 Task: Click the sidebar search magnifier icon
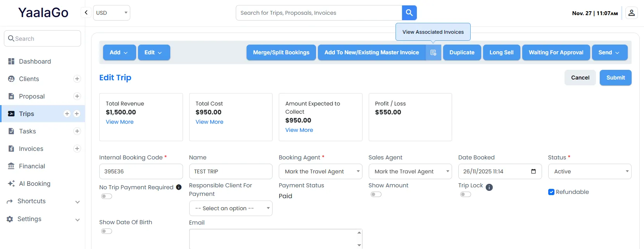(11, 38)
